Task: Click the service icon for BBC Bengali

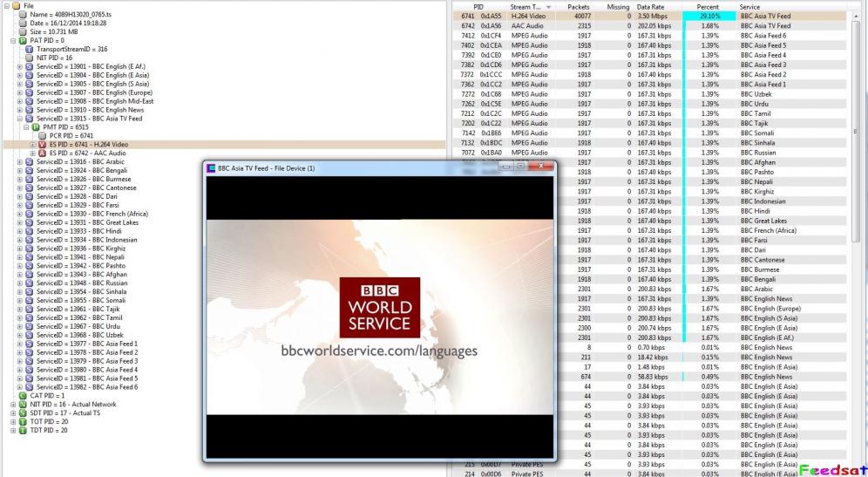Action: [30, 171]
